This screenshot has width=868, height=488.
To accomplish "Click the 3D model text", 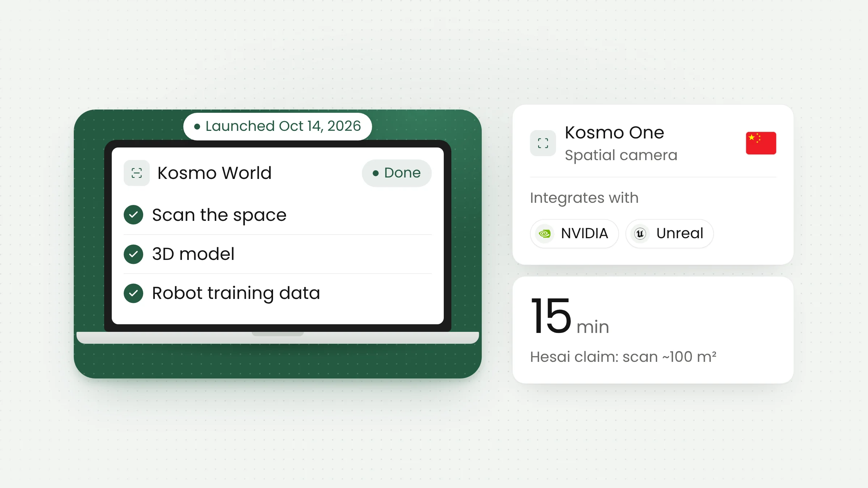I will [x=193, y=254].
